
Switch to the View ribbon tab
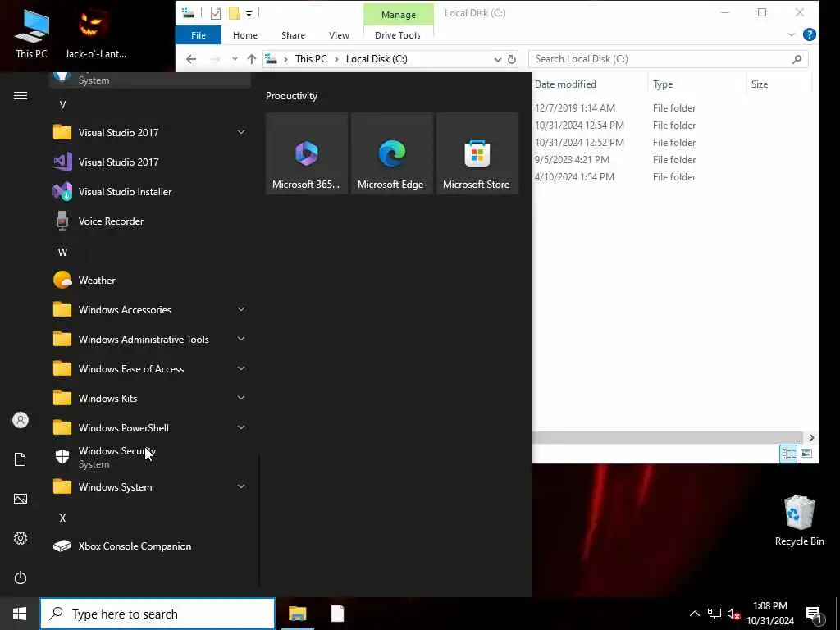coord(339,34)
